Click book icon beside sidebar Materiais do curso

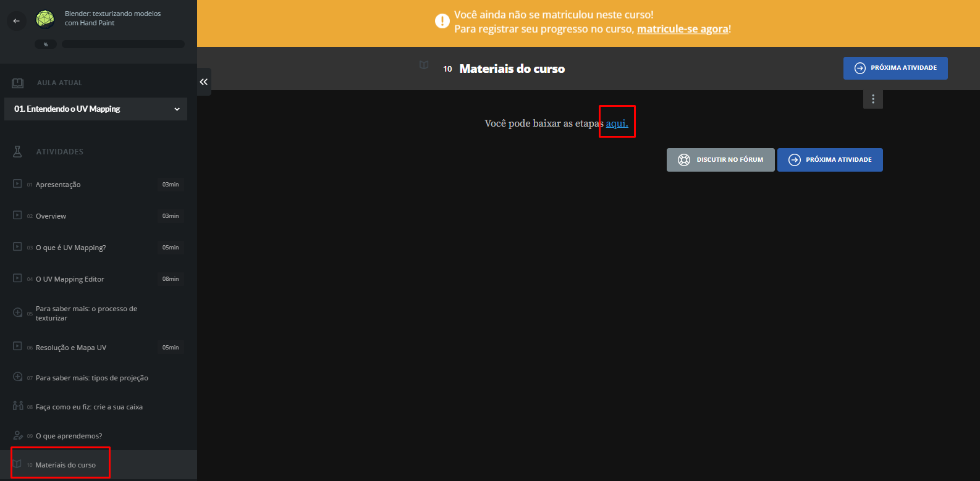(x=17, y=464)
